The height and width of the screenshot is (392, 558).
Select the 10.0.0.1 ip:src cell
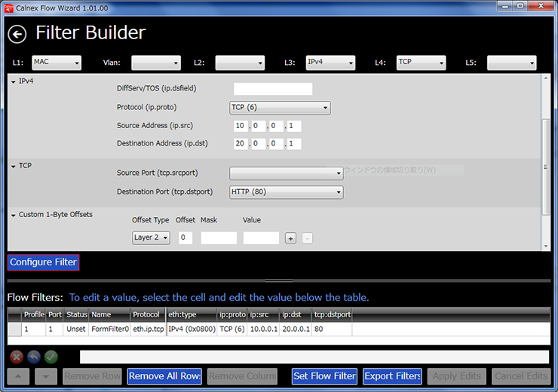[263, 329]
